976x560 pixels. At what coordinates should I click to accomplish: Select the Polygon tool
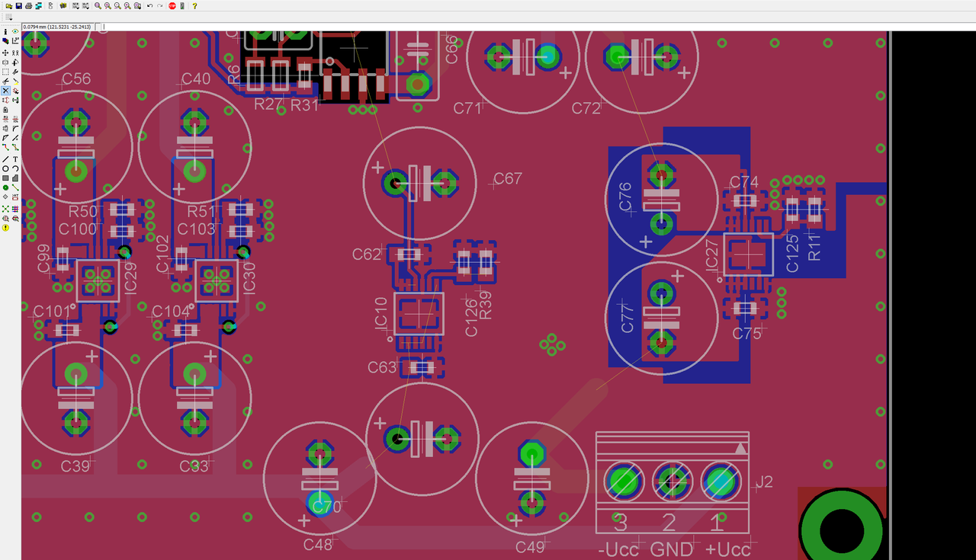coord(15,177)
